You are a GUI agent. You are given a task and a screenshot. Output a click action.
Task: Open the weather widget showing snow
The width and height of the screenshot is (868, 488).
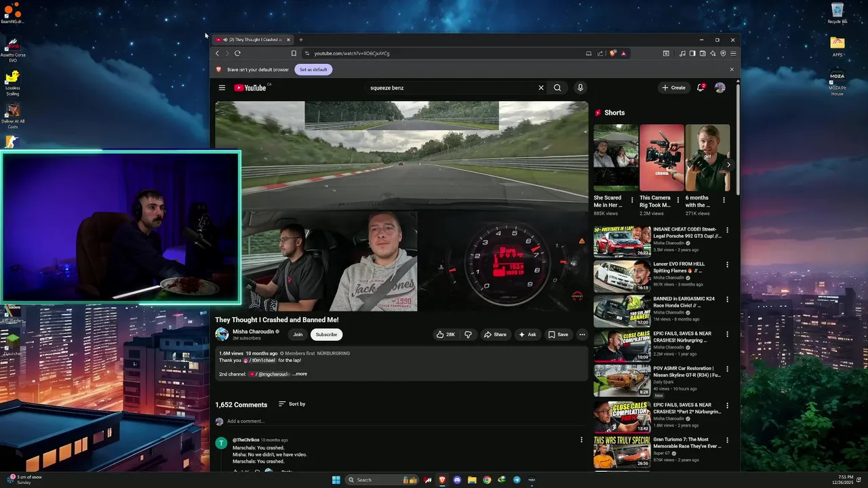coord(24,480)
